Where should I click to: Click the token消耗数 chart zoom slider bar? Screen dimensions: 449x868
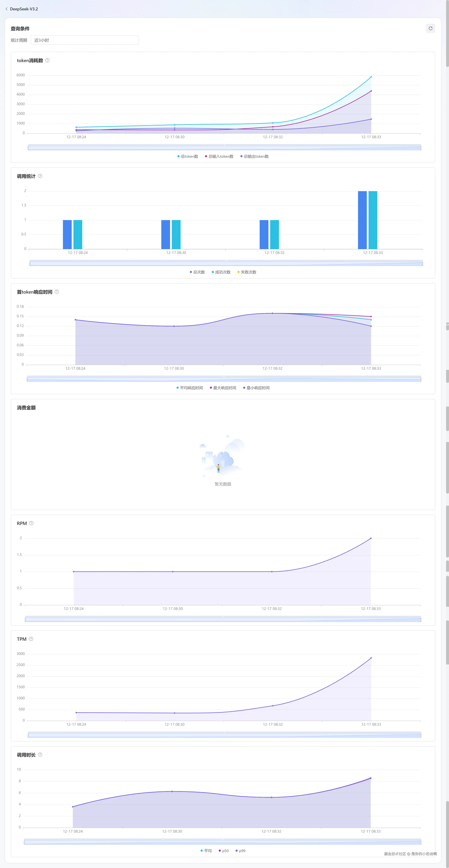point(224,148)
